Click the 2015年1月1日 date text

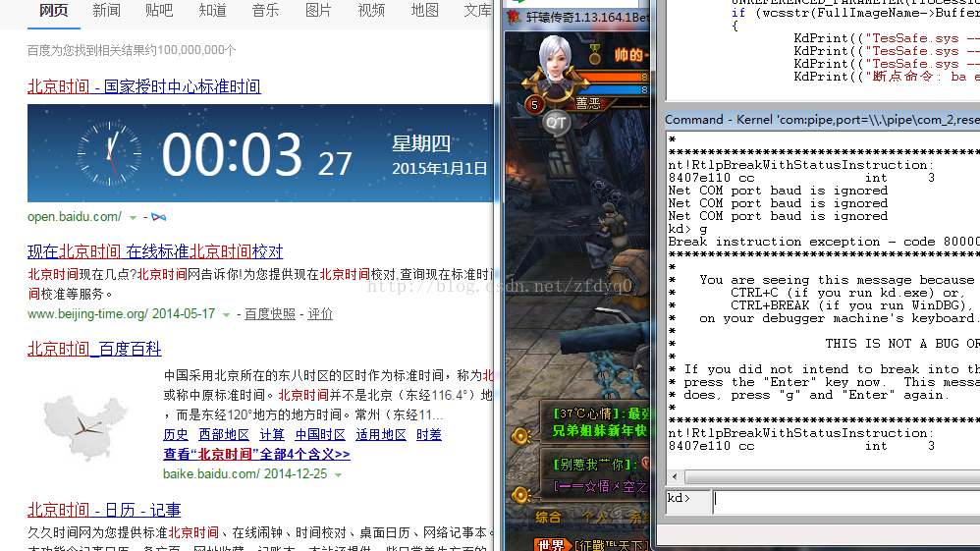coord(439,169)
